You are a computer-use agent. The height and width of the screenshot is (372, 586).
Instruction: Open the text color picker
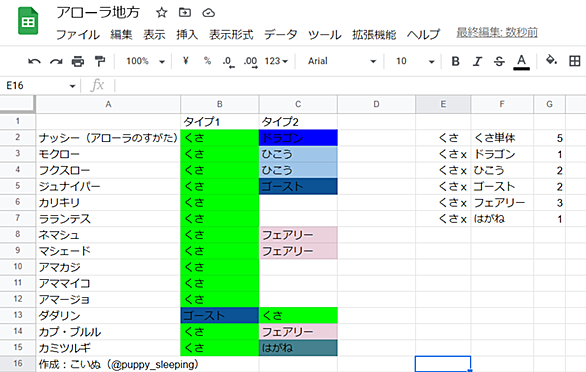(x=521, y=62)
